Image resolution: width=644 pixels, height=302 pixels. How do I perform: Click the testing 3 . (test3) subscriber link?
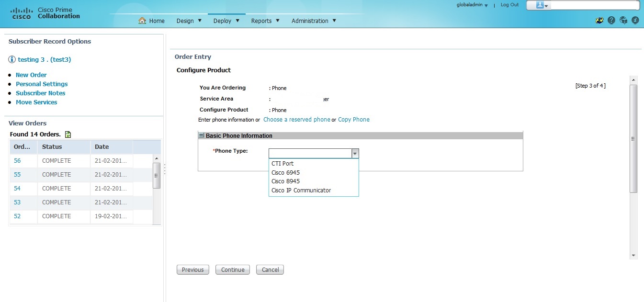click(45, 59)
